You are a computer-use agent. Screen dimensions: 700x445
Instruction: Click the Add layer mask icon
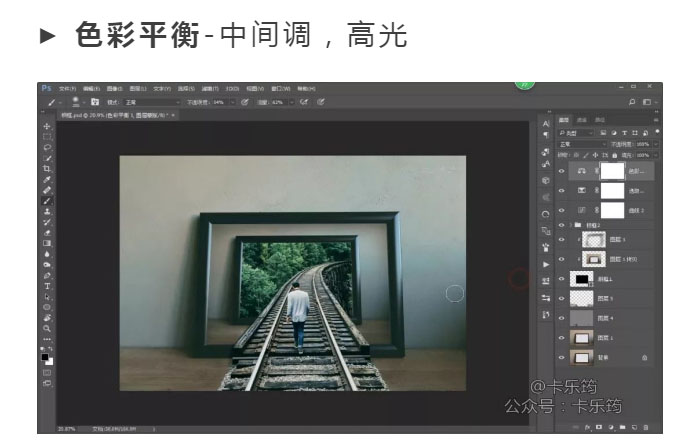click(x=599, y=427)
